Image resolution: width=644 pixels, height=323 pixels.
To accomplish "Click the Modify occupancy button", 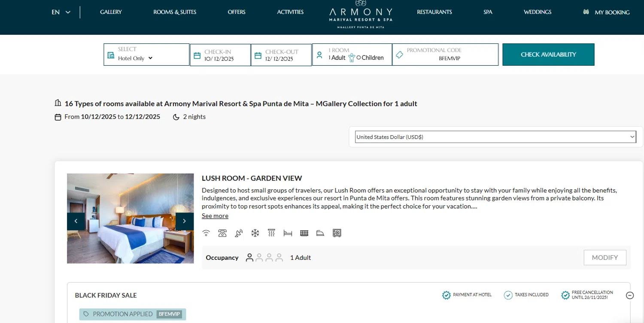I will click(605, 258).
